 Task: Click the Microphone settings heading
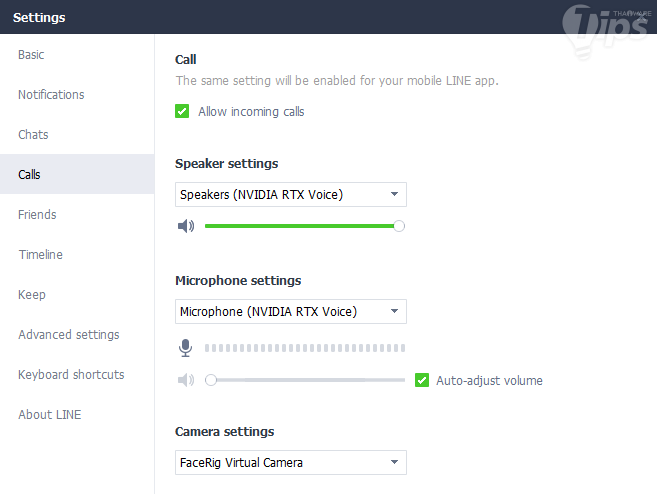238,280
